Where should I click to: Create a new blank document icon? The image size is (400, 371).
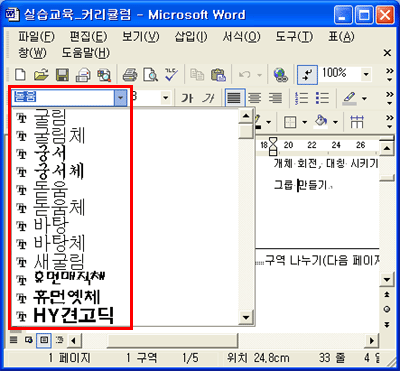[x=21, y=75]
